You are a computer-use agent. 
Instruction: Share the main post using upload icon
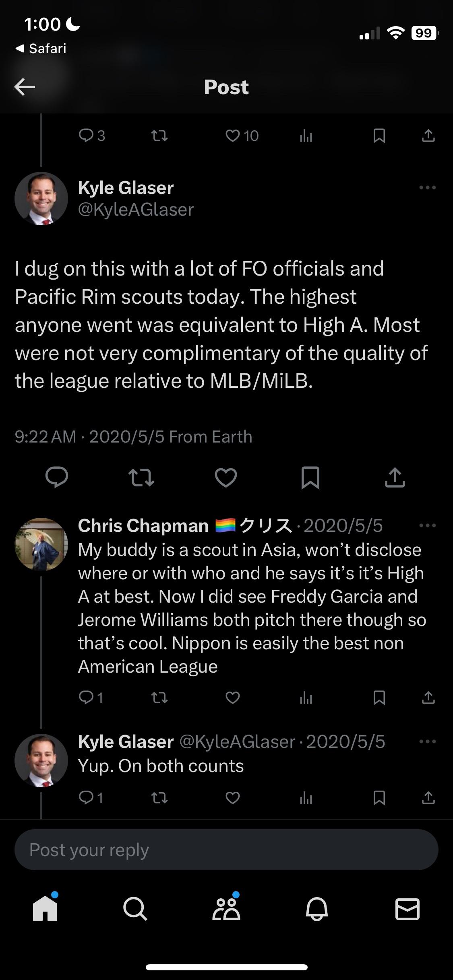(x=395, y=478)
